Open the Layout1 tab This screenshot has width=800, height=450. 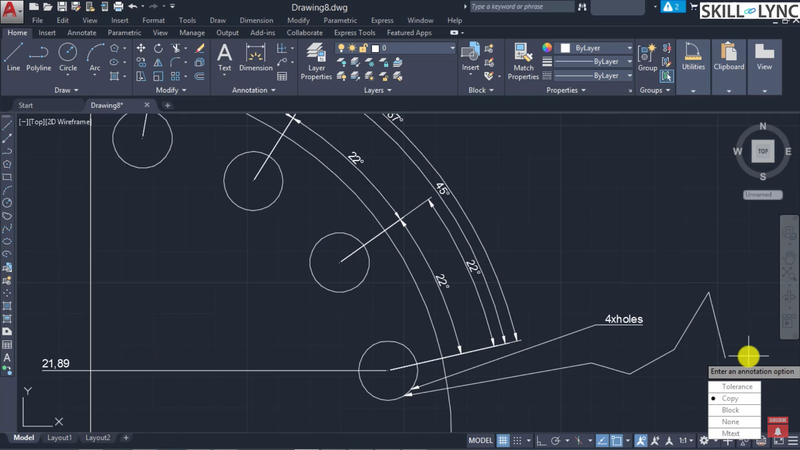60,438
